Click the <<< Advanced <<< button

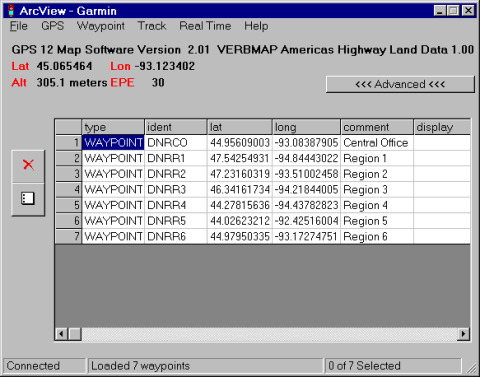400,84
